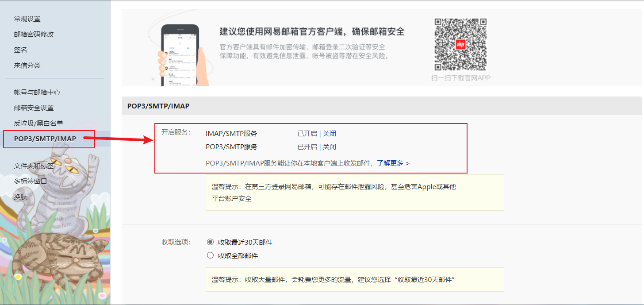Open 邮箱密码修改 settings
The height and width of the screenshot is (305, 644).
[x=34, y=34]
